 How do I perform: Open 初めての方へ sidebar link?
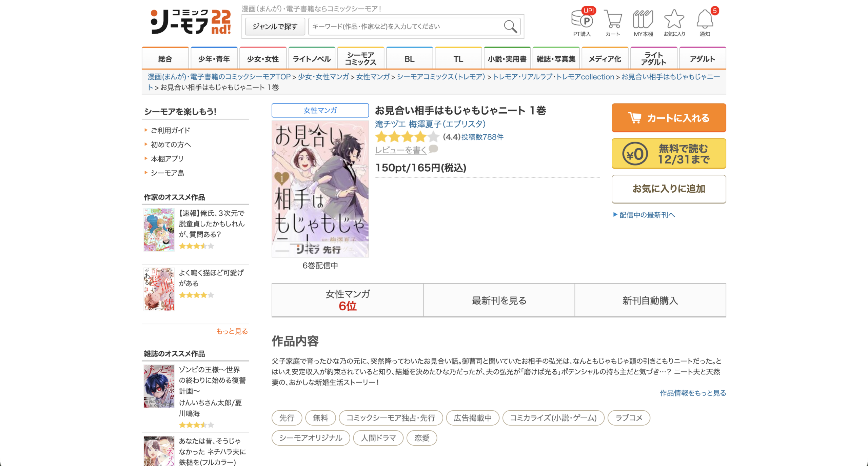tap(171, 144)
